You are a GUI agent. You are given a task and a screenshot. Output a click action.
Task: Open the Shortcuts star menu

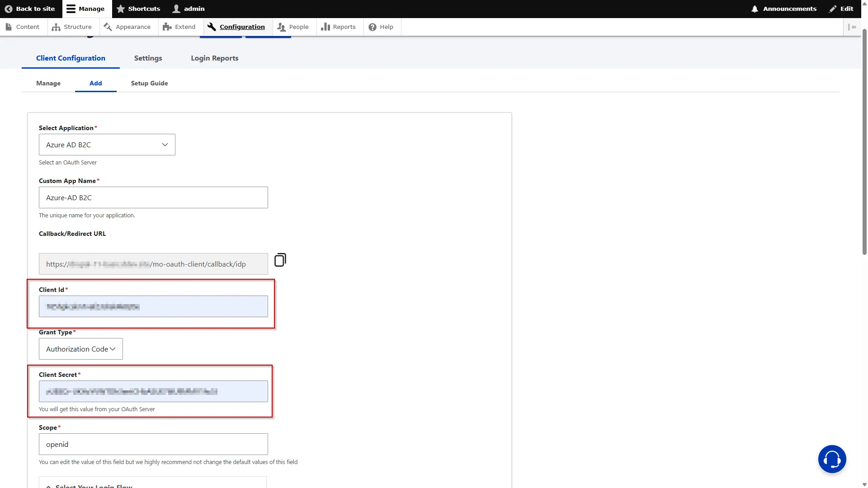[138, 9]
